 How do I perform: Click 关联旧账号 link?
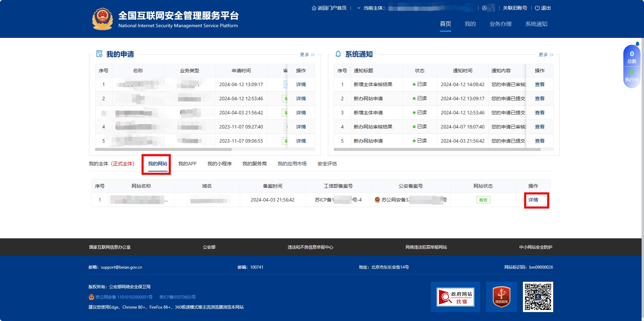pos(515,8)
